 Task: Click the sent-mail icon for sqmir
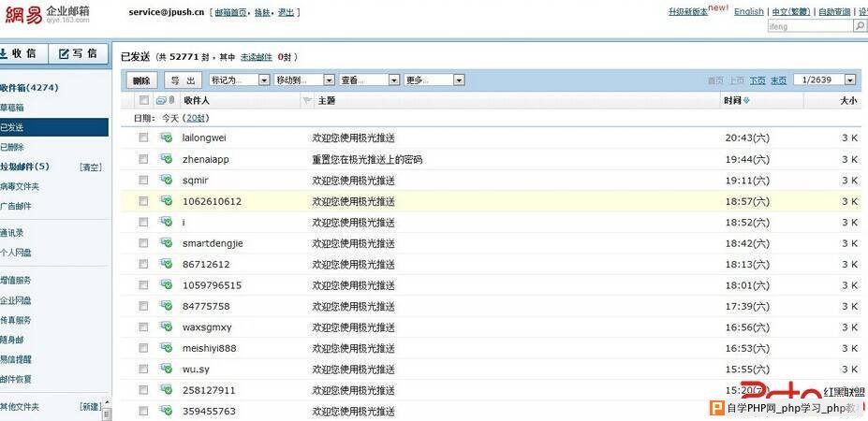click(x=166, y=180)
